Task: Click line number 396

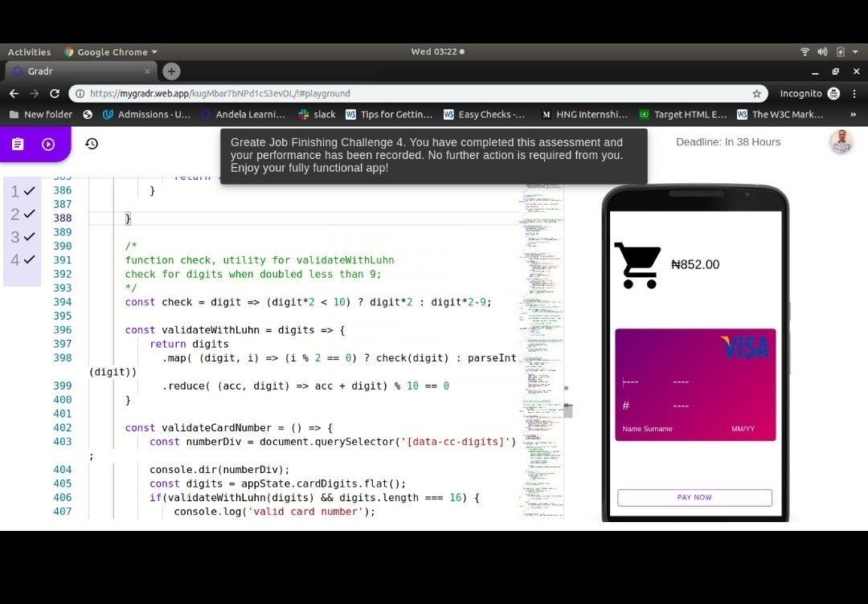Action: (x=63, y=329)
